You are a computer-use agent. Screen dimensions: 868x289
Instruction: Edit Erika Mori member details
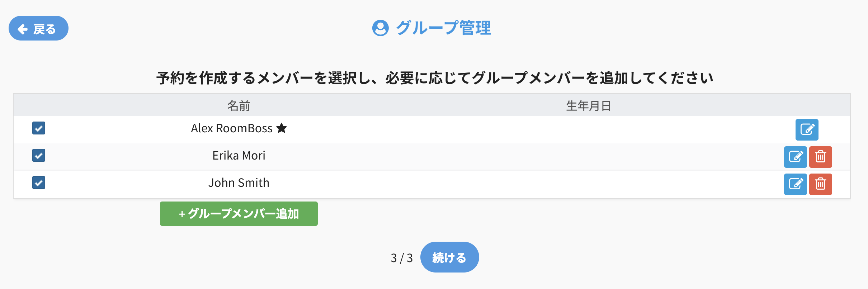[795, 157]
